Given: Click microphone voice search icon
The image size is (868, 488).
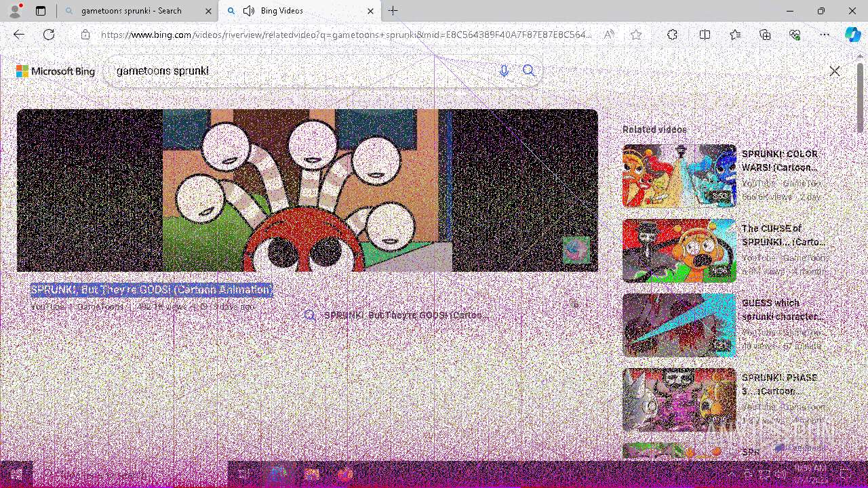Looking at the screenshot, I should point(504,70).
